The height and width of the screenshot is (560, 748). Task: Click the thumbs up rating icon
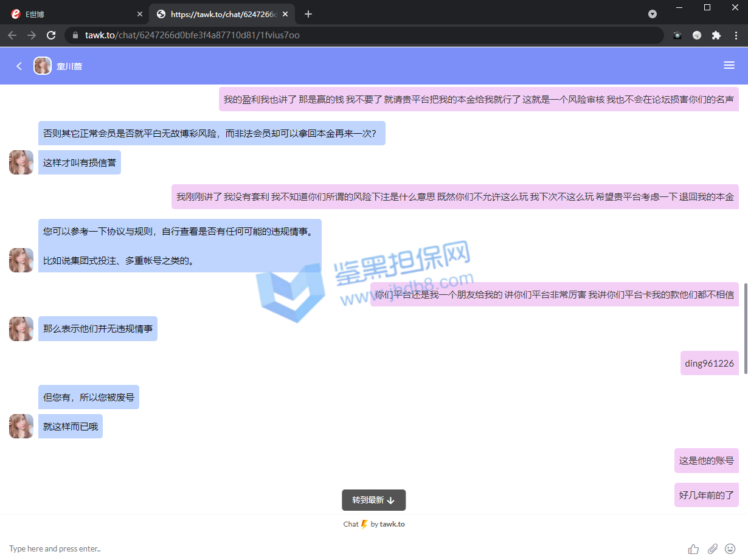pos(693,548)
